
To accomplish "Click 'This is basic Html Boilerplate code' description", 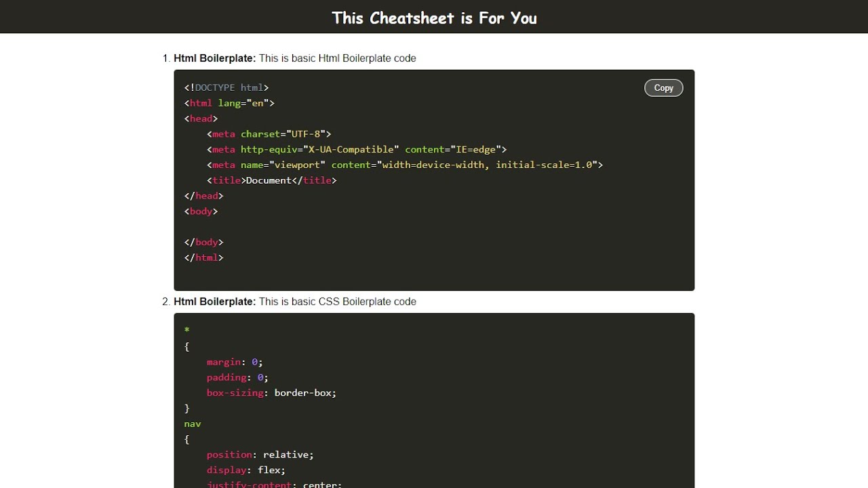I will [x=337, y=58].
